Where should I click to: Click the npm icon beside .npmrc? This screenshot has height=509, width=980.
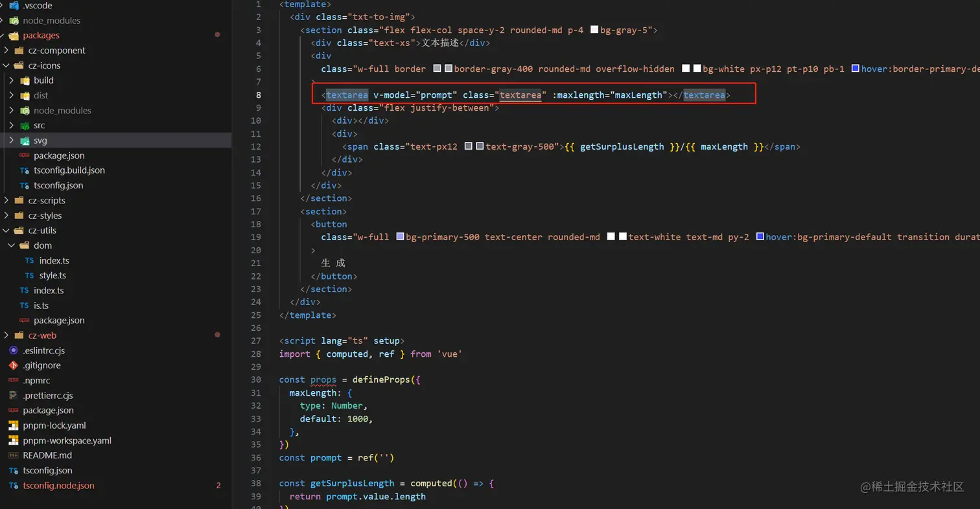coord(14,380)
